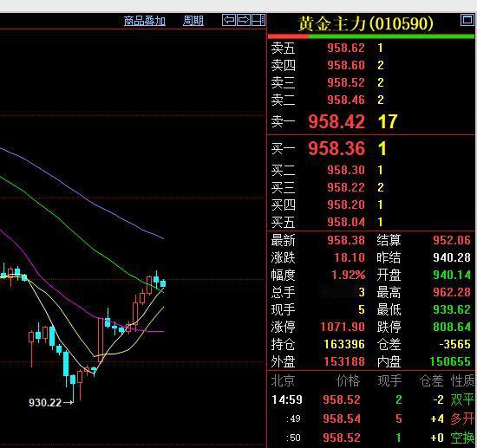Viewport: 477px width, 448px height.
Task: Select the 卖二 price 958.46
Action: pos(345,100)
